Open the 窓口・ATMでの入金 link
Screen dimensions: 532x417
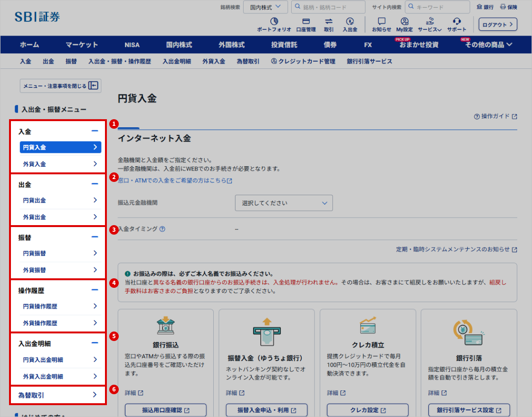(175, 181)
